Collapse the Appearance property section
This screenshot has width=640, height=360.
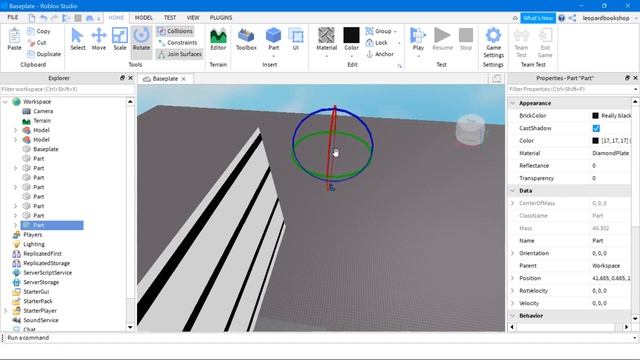513,103
